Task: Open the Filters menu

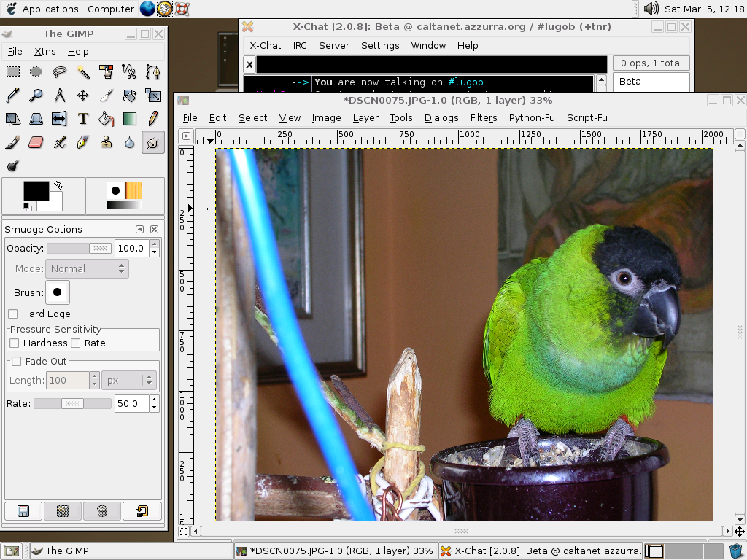Action: click(x=483, y=117)
